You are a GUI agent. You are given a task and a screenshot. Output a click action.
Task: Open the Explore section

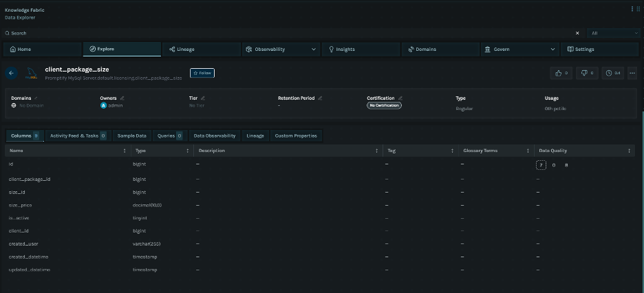pyautogui.click(x=122, y=50)
